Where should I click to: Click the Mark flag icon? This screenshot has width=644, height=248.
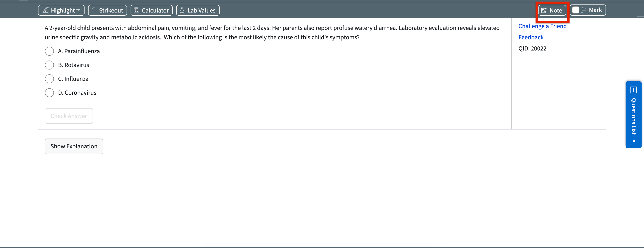[584, 10]
